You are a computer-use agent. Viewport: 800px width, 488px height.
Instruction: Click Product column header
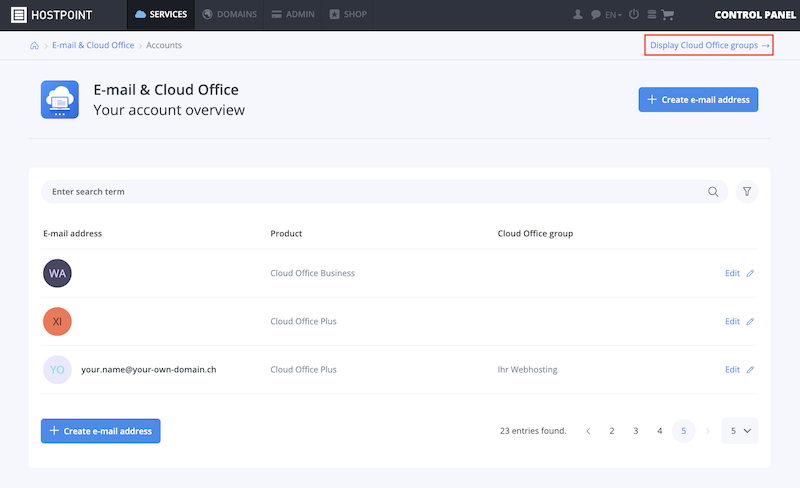286,233
